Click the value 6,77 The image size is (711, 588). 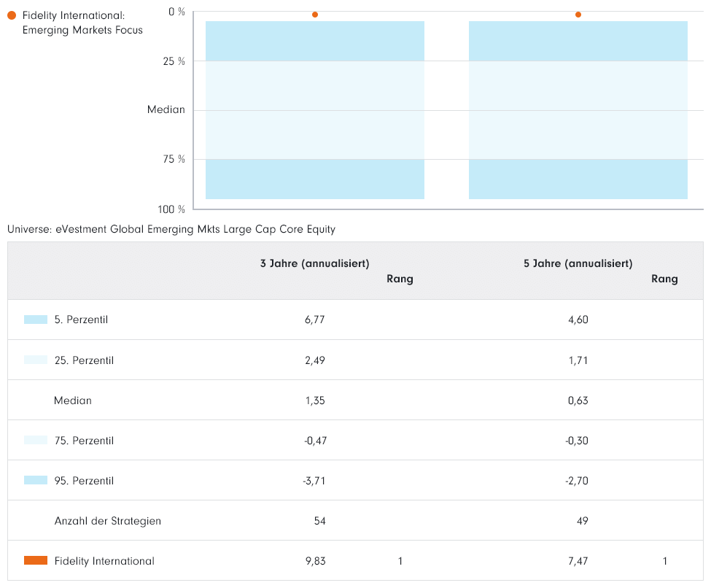[x=315, y=320]
